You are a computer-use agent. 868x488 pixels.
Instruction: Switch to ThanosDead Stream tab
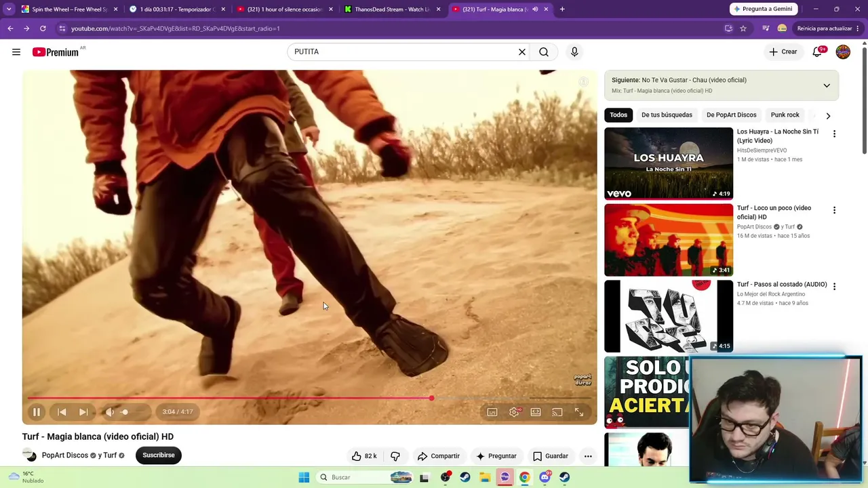tap(392, 9)
